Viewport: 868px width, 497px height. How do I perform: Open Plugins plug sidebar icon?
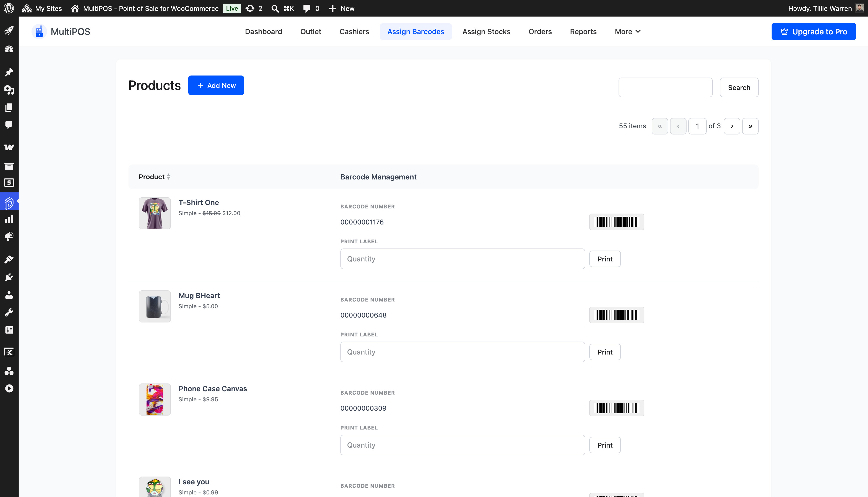[x=9, y=277]
